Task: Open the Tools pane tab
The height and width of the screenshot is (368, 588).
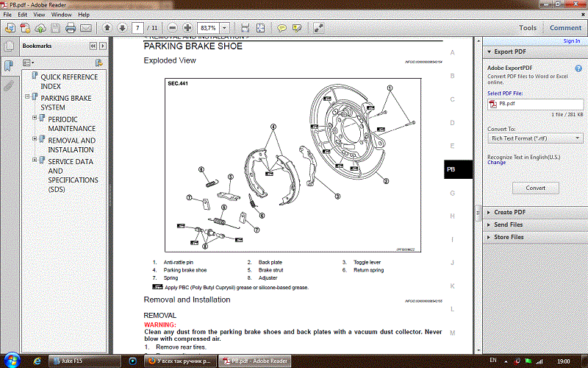Action: pyautogui.click(x=528, y=28)
